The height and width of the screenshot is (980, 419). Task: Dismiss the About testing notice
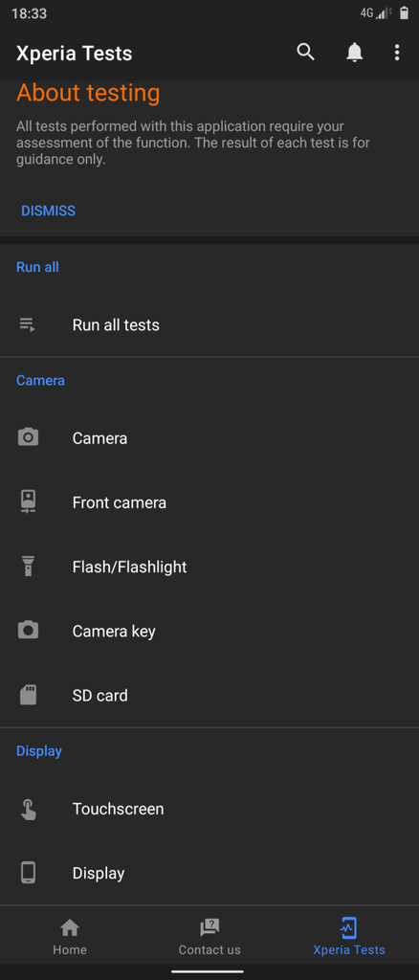pyautogui.click(x=48, y=211)
